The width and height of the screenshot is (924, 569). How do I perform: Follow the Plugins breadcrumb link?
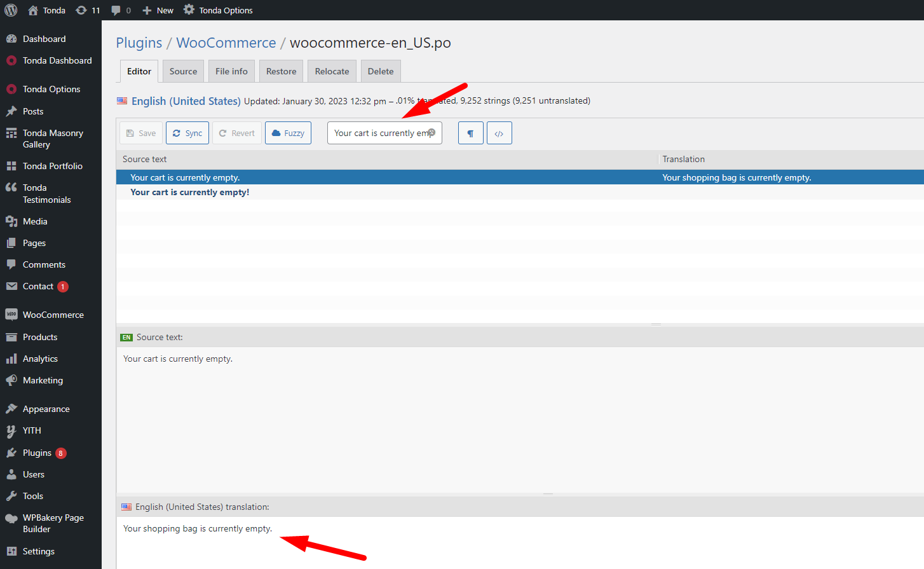pyautogui.click(x=139, y=43)
